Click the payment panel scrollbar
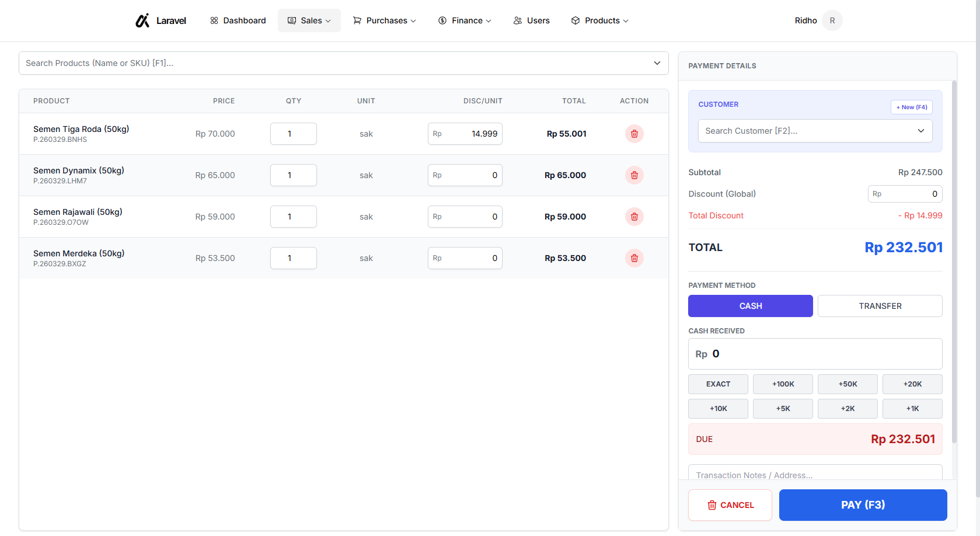This screenshot has width=980, height=536. point(954,262)
